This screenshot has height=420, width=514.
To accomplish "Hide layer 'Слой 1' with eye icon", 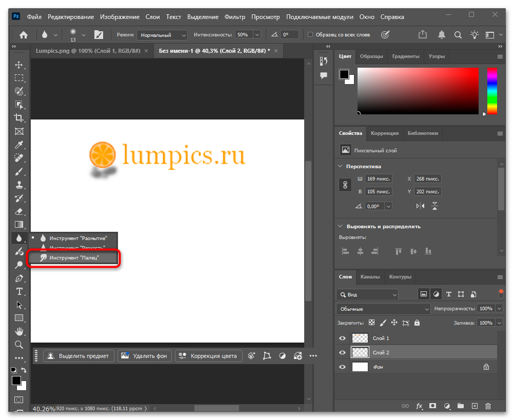I will click(x=342, y=338).
